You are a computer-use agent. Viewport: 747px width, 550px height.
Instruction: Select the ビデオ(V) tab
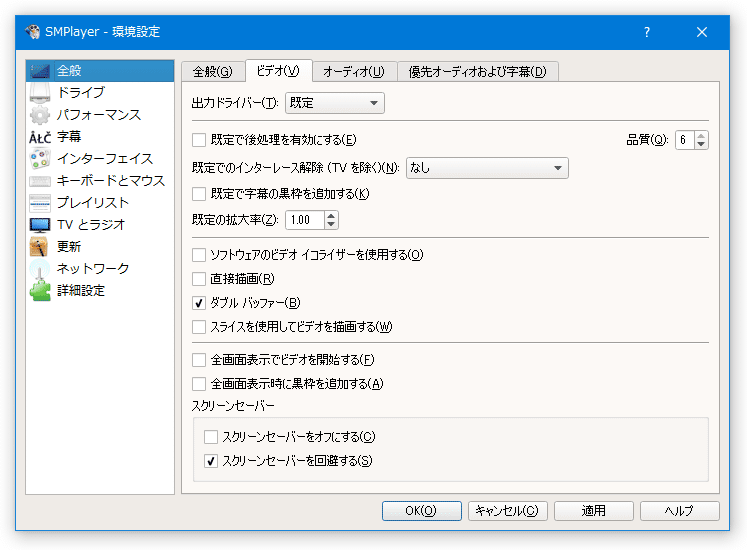click(279, 71)
